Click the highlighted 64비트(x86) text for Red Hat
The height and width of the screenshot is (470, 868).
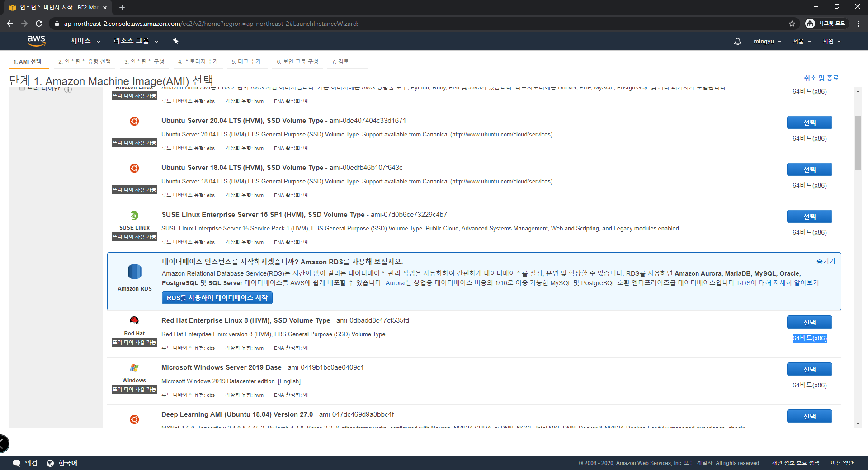[809, 338]
